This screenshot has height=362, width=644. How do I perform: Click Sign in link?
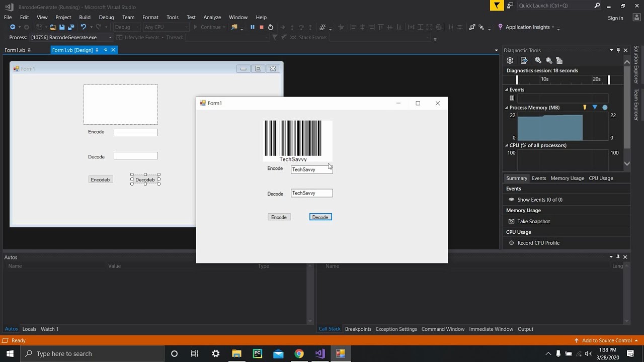click(615, 18)
